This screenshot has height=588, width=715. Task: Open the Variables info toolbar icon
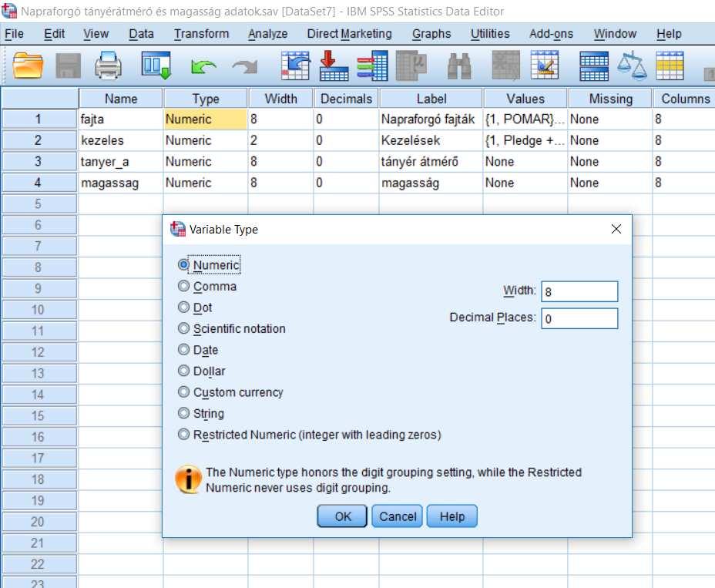pos(373,66)
